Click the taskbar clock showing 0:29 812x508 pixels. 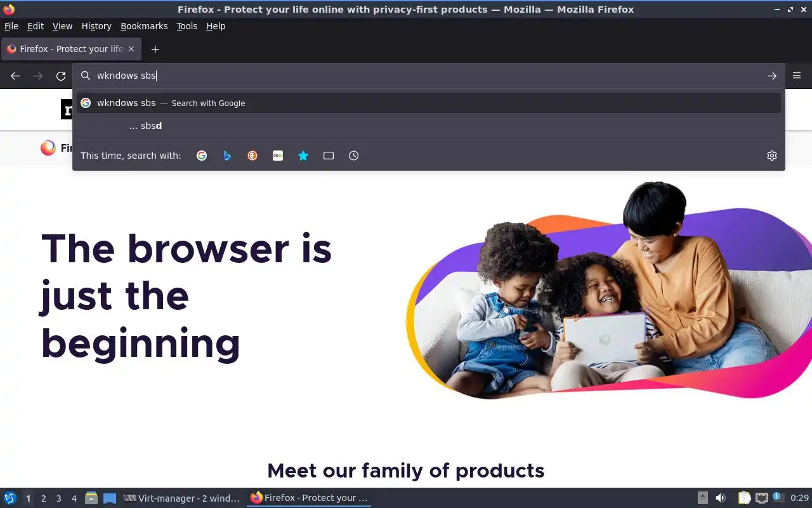tap(799, 498)
